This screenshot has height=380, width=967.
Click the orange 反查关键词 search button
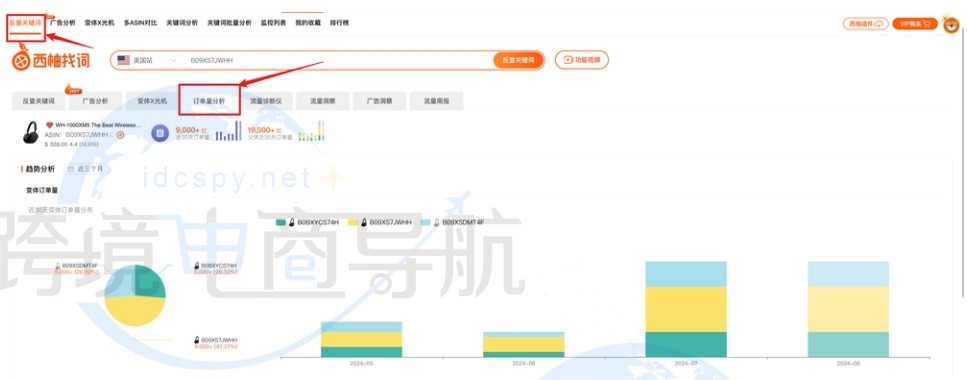click(518, 60)
